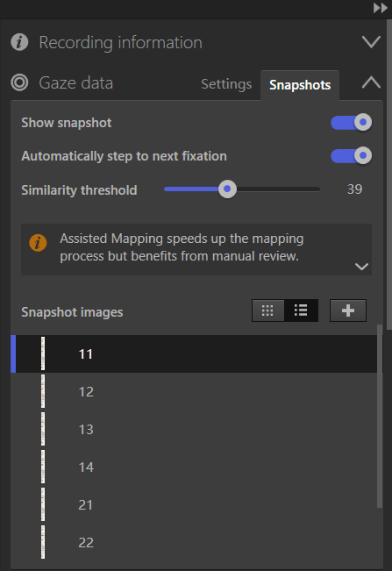This screenshot has height=571, width=392.
Task: Select snapshot 13 in the list
Action: pos(194,429)
